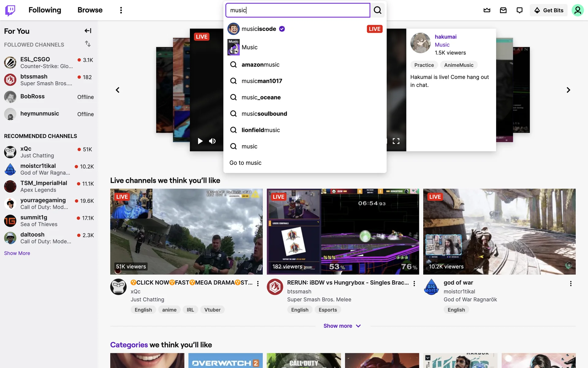Mute the featured stream volume
The height and width of the screenshot is (368, 588).
point(212,141)
